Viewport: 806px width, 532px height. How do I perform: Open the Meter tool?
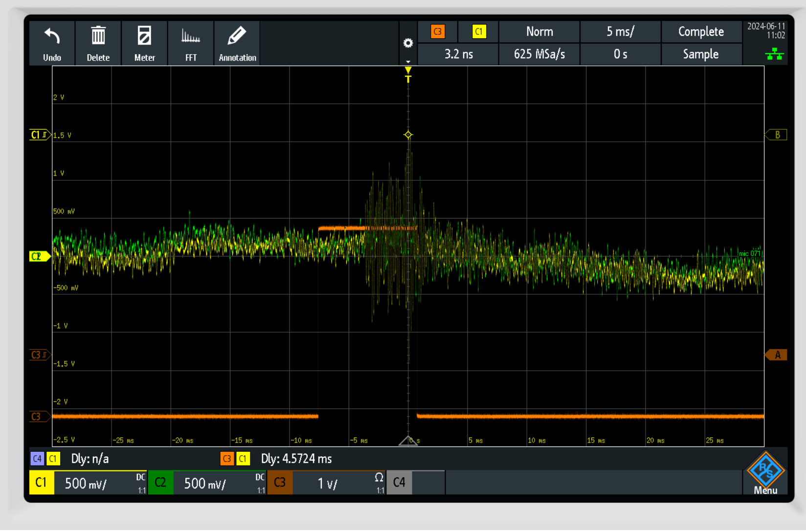pos(144,37)
